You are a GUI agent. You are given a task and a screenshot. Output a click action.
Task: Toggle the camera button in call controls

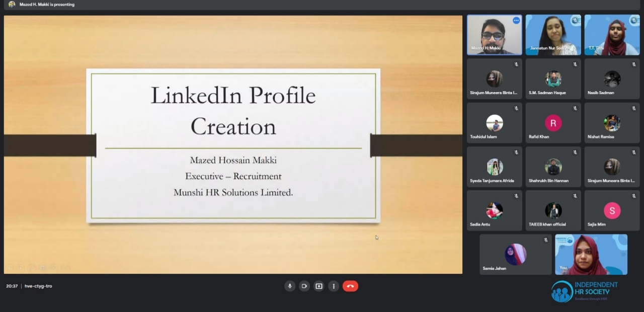click(x=304, y=286)
